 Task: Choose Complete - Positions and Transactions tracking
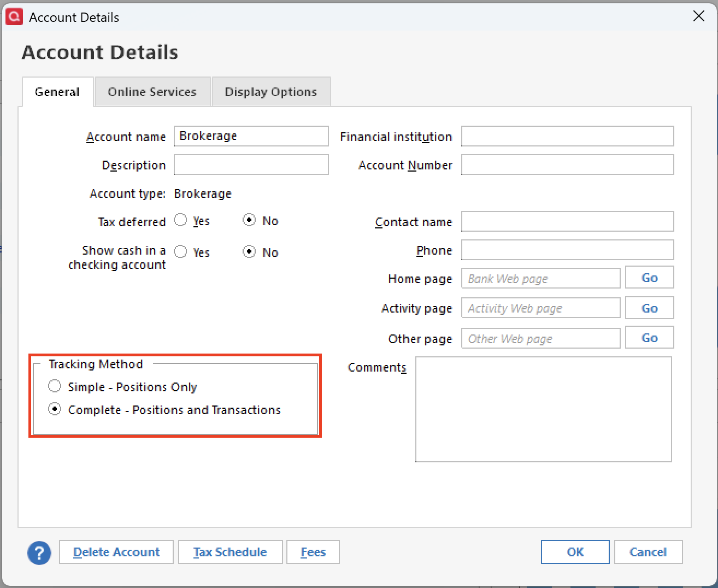click(x=55, y=409)
